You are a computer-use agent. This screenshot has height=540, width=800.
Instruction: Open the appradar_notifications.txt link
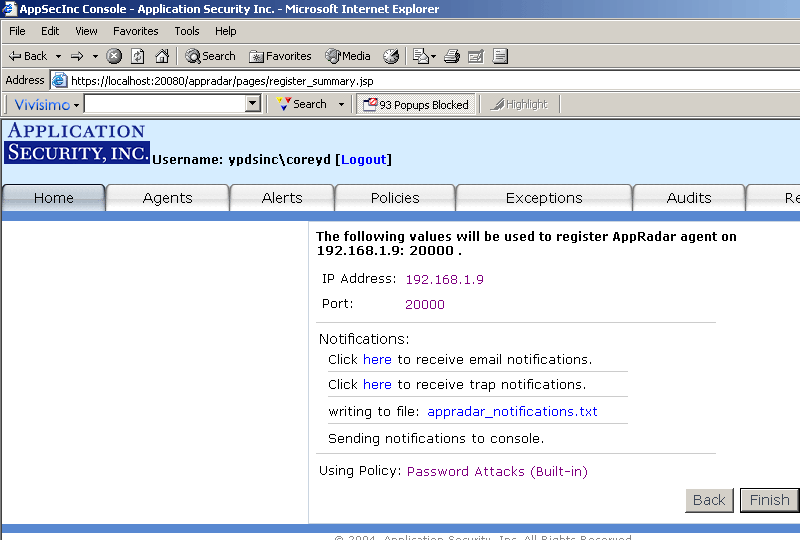(x=512, y=411)
